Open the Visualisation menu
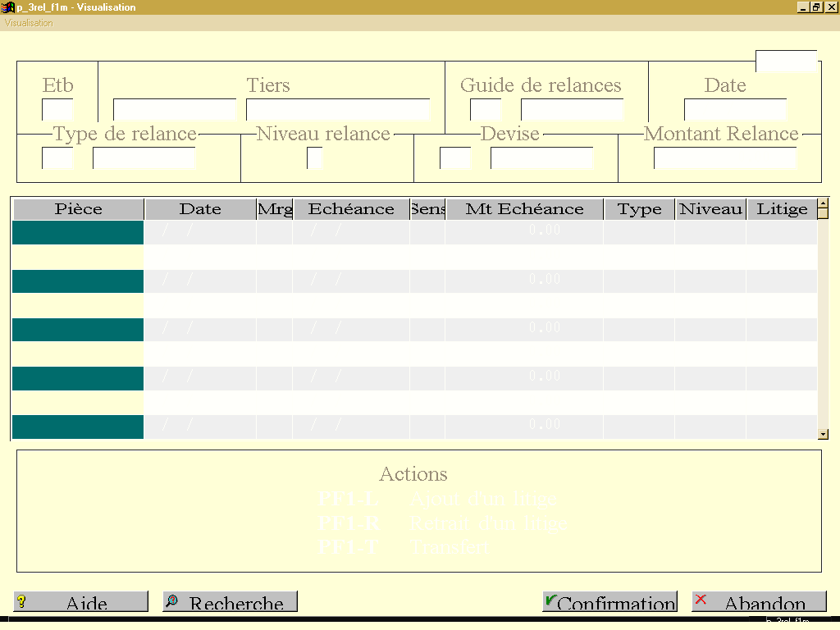 click(29, 23)
